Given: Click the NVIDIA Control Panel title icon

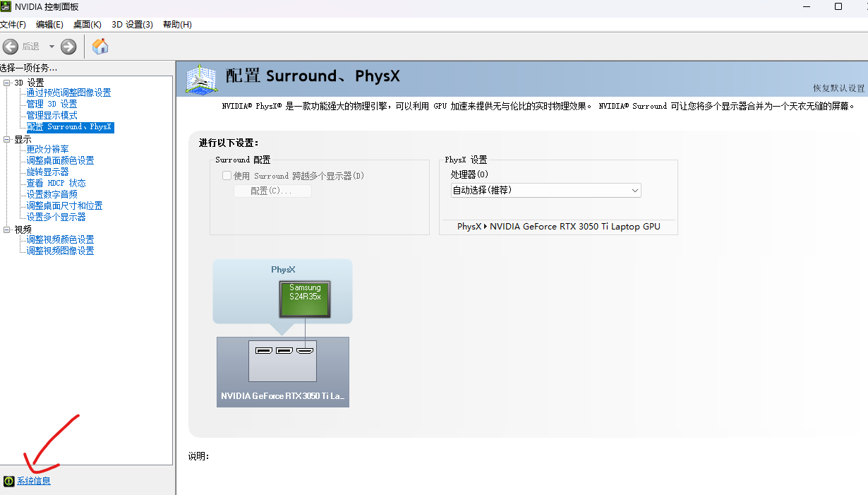Looking at the screenshot, I should pyautogui.click(x=6, y=6).
